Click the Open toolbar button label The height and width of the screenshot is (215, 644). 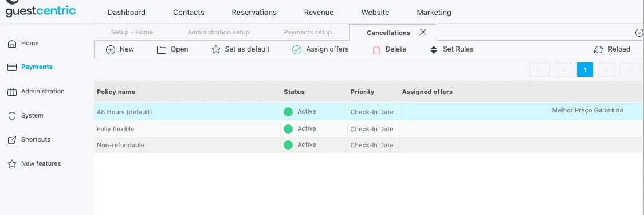click(179, 49)
